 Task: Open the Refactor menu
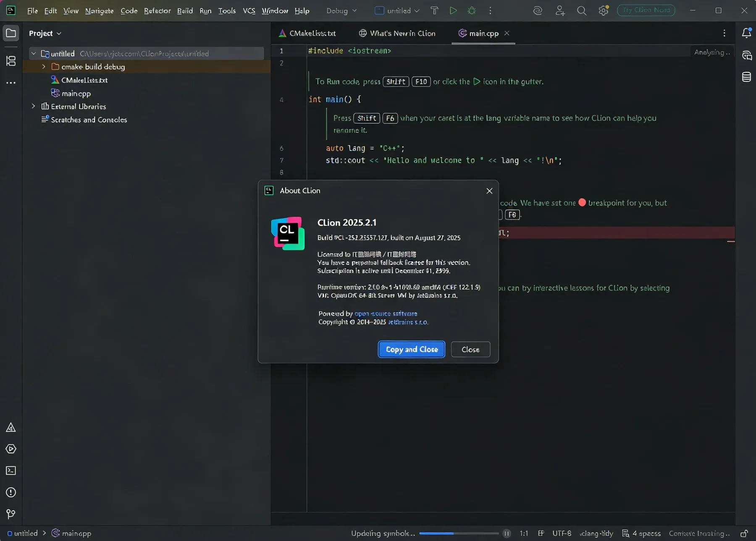click(157, 10)
